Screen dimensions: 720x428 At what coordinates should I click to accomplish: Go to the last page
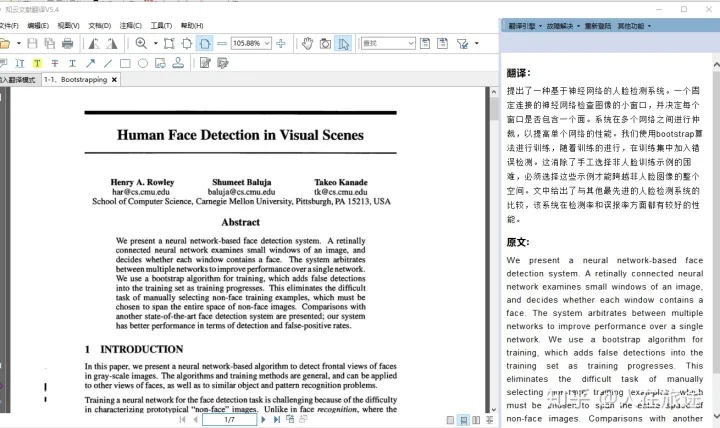(276, 419)
